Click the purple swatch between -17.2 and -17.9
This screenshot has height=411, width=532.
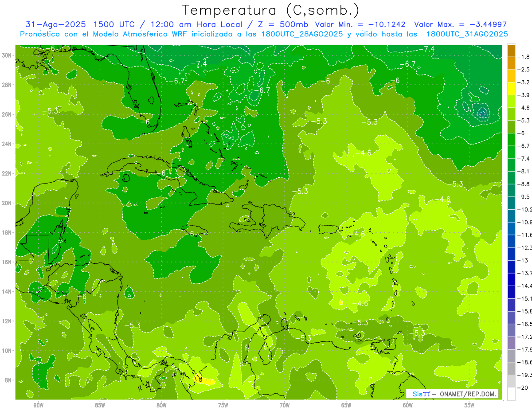click(511, 343)
